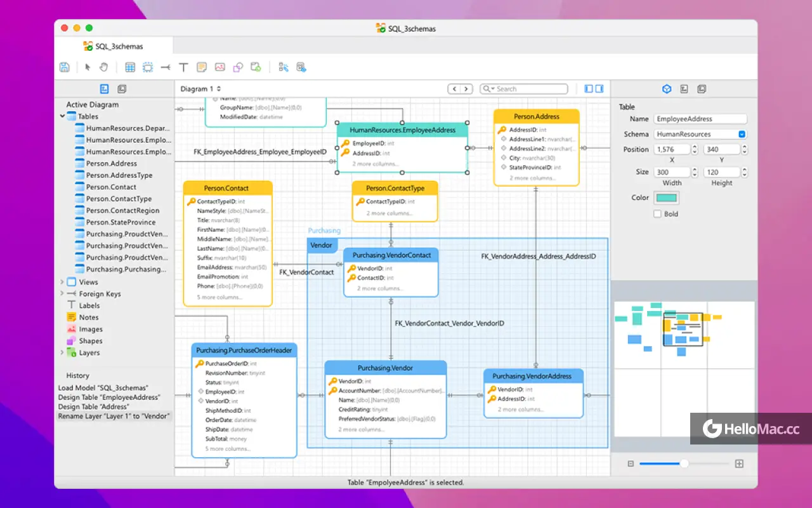Click the Vendor layer label tab
Viewport: 812px width, 508px height.
322,245
